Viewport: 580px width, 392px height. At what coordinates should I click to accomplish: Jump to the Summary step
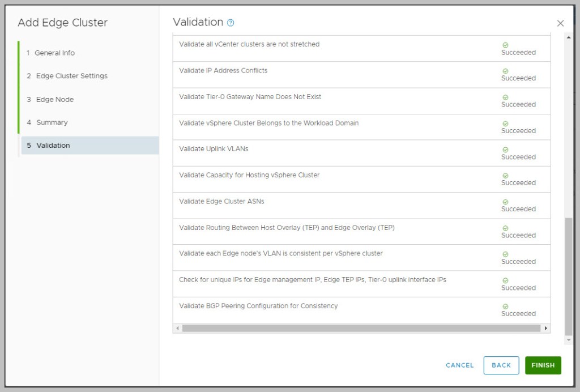coord(52,122)
